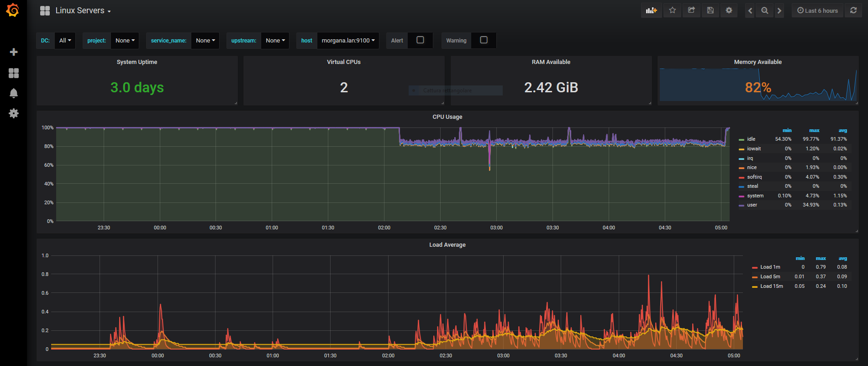Toggle user series in CPU legend
Image resolution: width=868 pixels, height=366 pixels.
(x=752, y=205)
